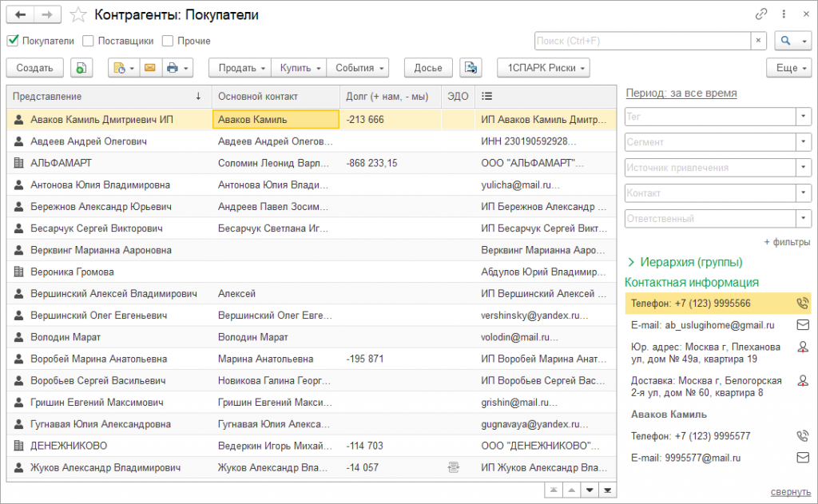Screen dimensions: 818x504
Task: Click the Период: за все время link
Action: click(x=681, y=93)
